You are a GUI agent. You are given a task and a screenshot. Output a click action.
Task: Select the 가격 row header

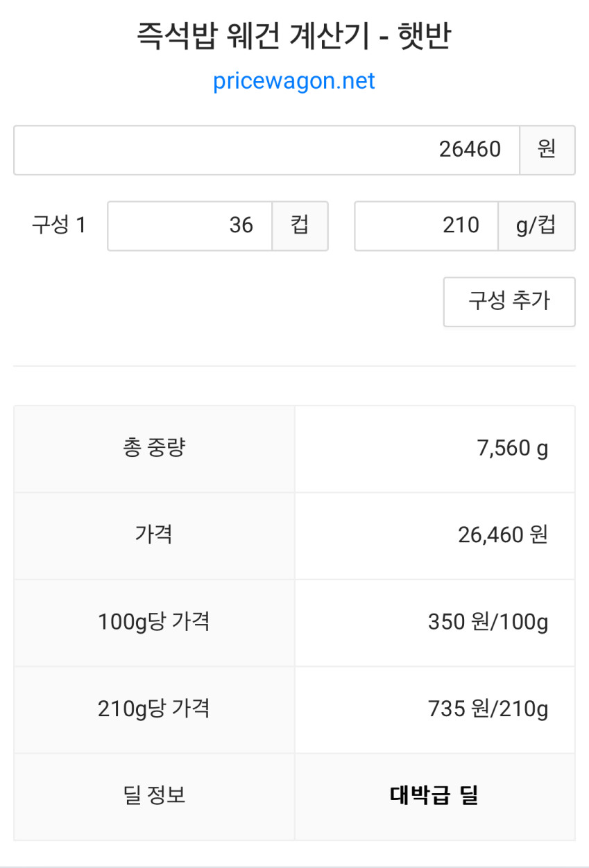coord(154,535)
